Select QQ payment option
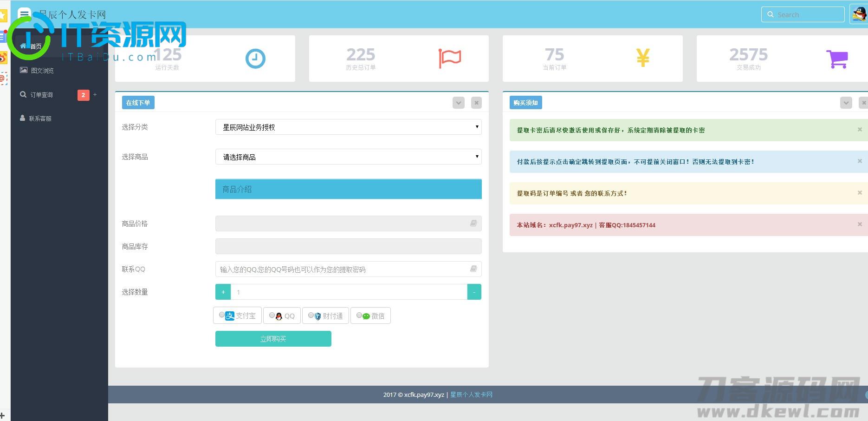The height and width of the screenshot is (421, 868). coord(282,316)
